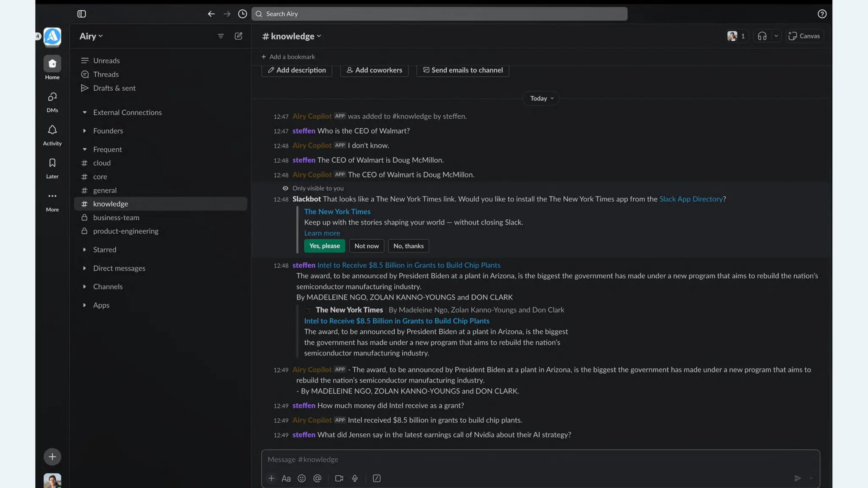Open the #knowledge channel header dropdown
Screen dimensions: 868x488
[x=292, y=36]
